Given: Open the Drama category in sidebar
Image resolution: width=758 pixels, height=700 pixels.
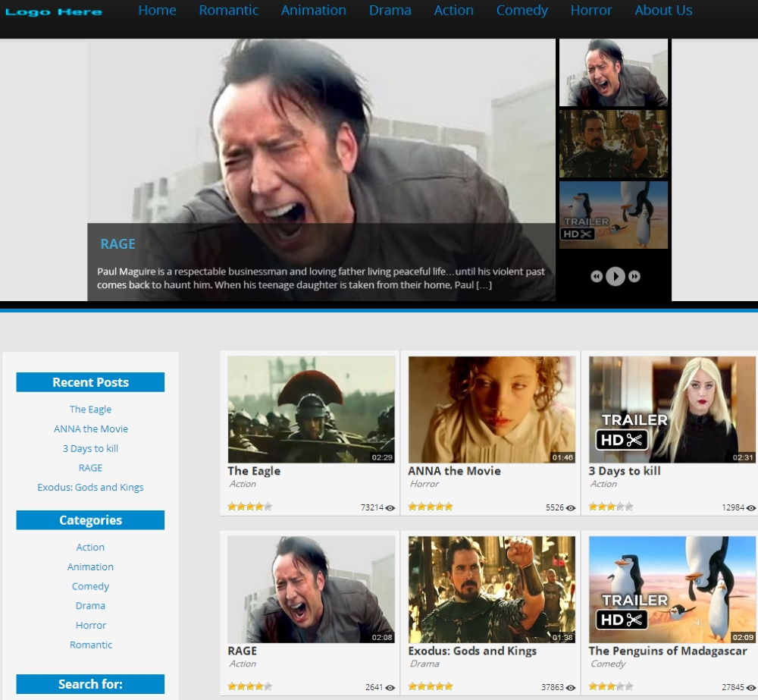Looking at the screenshot, I should coord(90,606).
